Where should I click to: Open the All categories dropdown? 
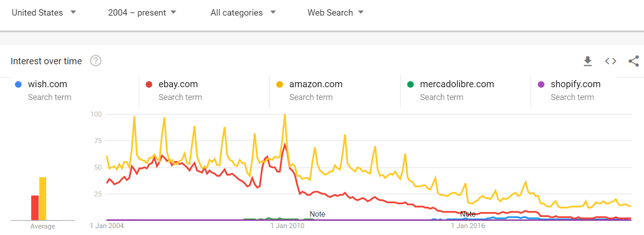click(x=243, y=13)
